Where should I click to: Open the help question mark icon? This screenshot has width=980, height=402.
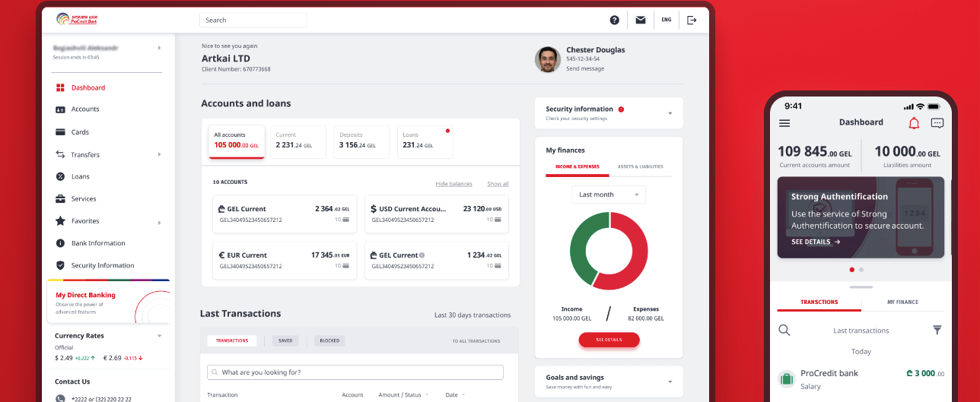point(615,21)
